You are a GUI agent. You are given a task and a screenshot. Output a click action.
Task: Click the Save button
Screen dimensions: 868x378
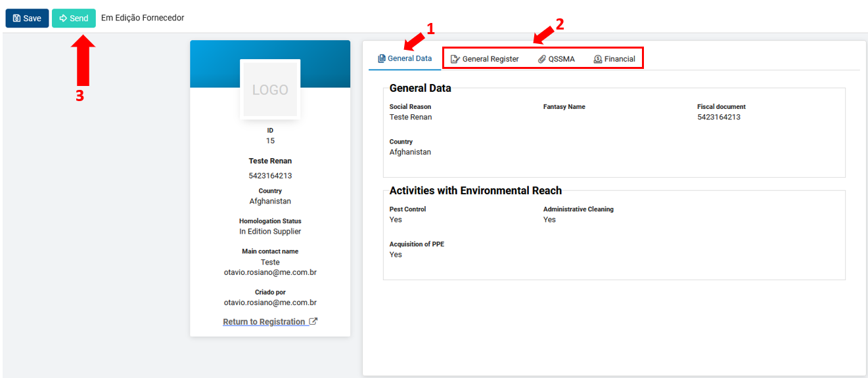tap(27, 18)
